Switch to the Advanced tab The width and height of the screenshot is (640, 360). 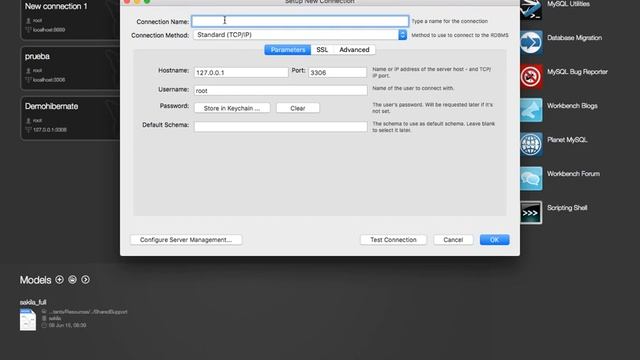point(354,50)
